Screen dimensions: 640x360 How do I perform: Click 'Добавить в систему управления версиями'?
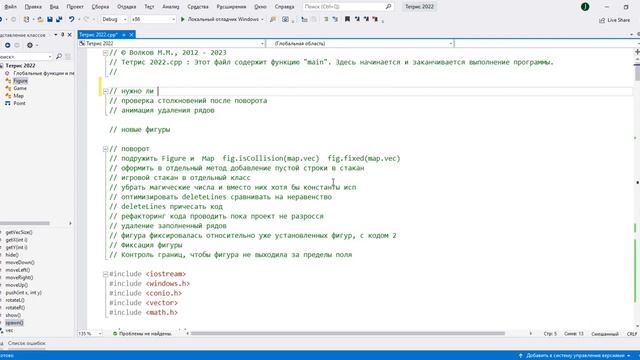pos(575,356)
